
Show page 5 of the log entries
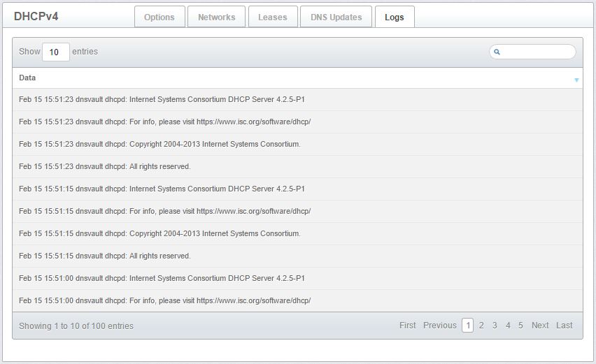(520, 326)
